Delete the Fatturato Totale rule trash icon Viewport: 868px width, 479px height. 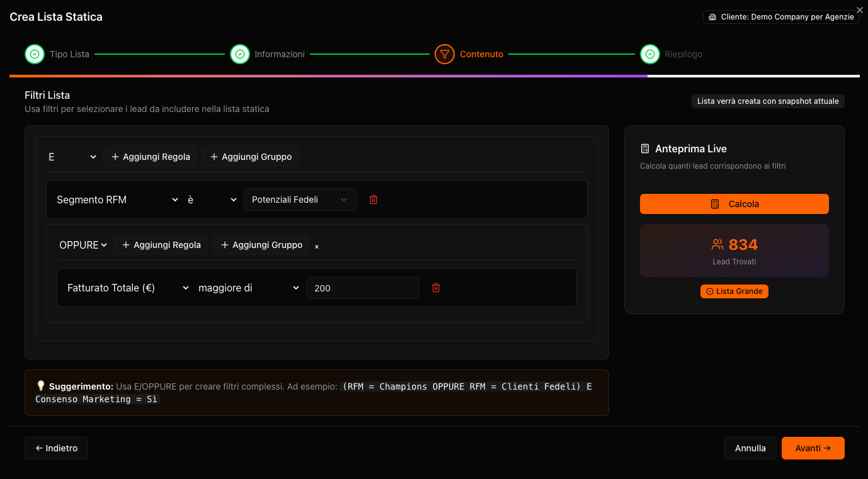click(436, 288)
